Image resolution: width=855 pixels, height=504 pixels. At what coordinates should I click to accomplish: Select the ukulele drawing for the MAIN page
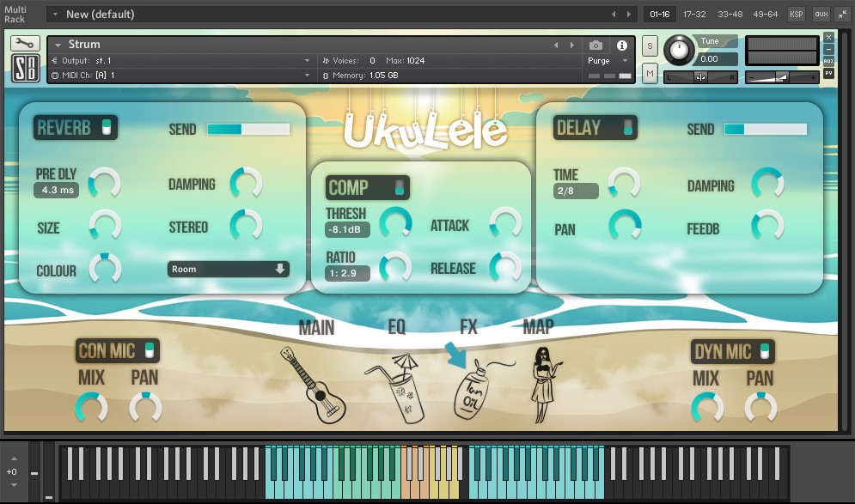click(315, 388)
